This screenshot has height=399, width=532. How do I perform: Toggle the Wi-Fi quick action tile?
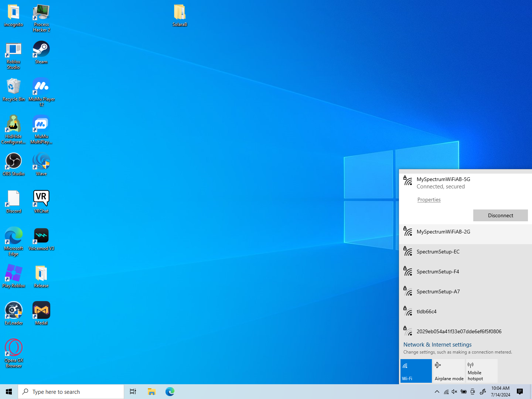point(416,371)
